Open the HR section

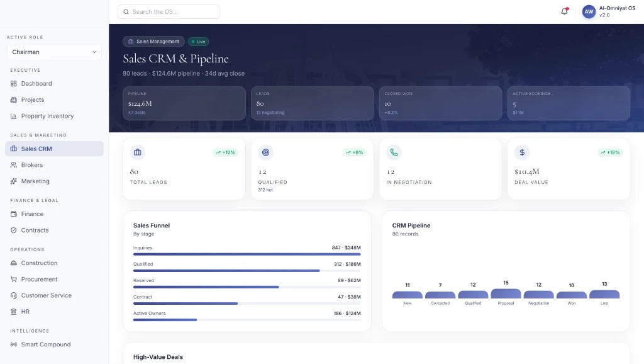coord(54,311)
